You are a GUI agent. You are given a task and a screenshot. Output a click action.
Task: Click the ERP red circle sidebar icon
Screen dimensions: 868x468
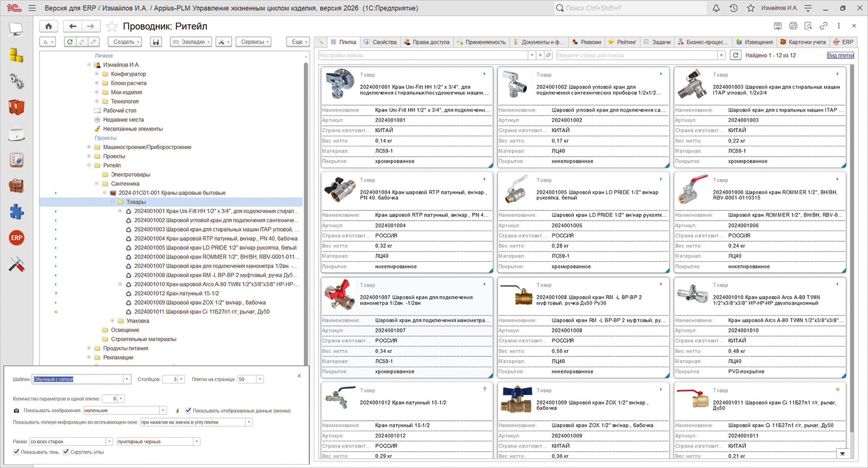point(16,238)
